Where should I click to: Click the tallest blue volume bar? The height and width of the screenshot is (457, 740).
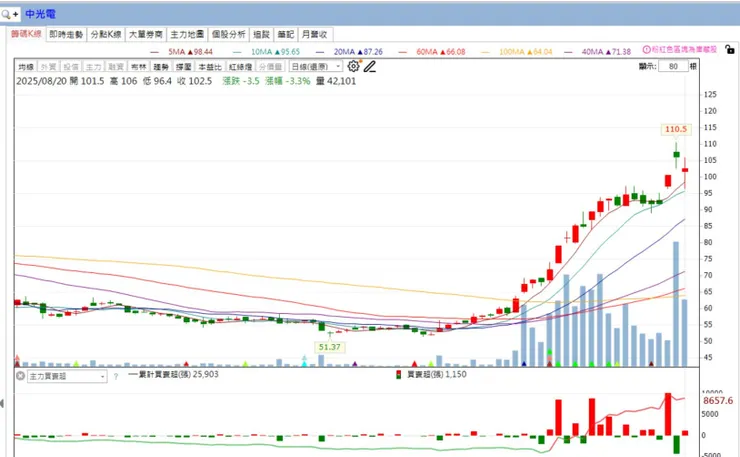[x=676, y=304]
